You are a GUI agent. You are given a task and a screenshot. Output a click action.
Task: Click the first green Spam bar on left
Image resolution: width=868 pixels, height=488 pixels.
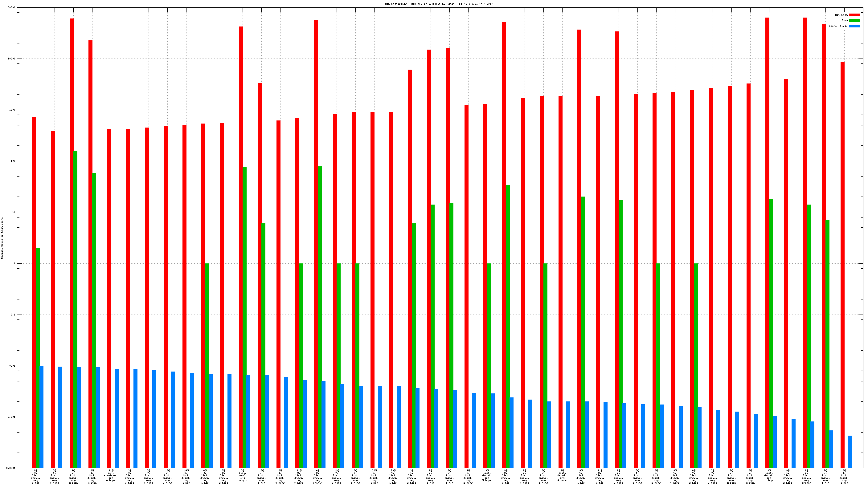click(38, 357)
